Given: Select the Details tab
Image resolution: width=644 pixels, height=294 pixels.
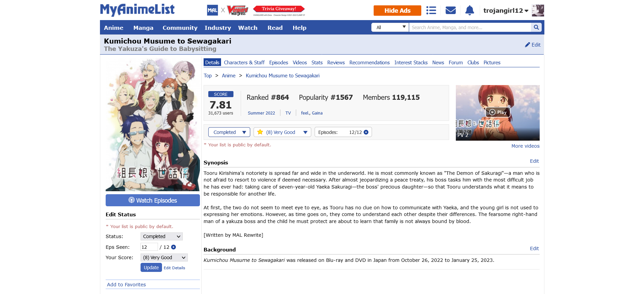Looking at the screenshot, I should [212, 63].
